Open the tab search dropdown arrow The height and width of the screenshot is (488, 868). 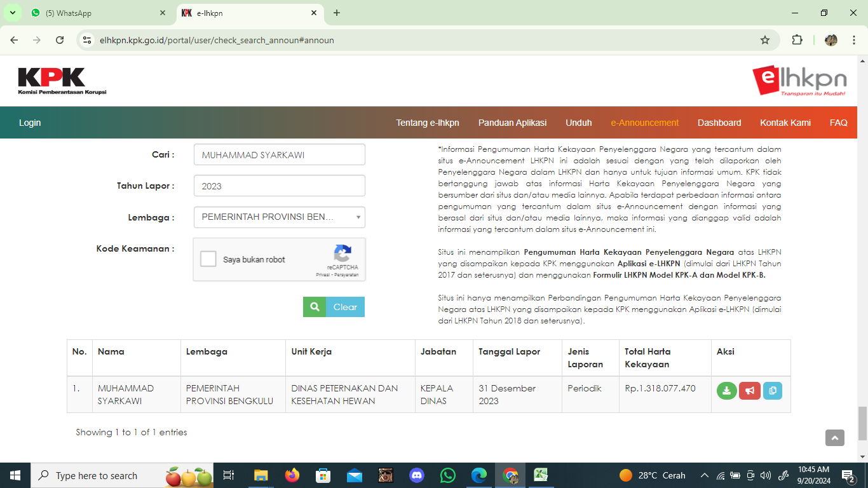coord(13,13)
